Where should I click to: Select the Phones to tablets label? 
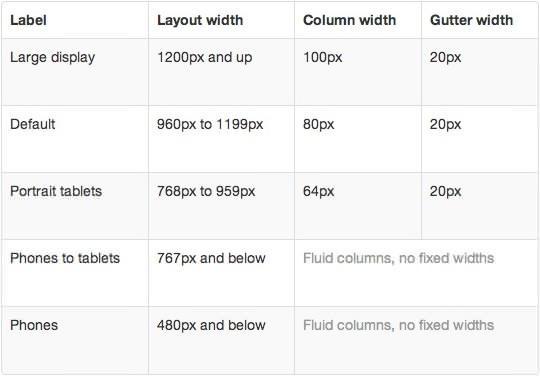coord(65,258)
